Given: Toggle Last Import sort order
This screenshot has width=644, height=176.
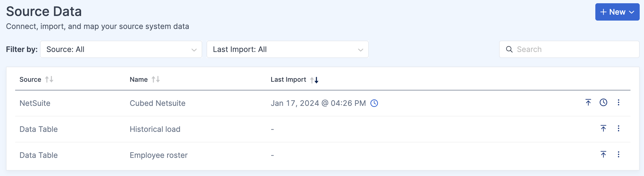Looking at the screenshot, I should (314, 80).
